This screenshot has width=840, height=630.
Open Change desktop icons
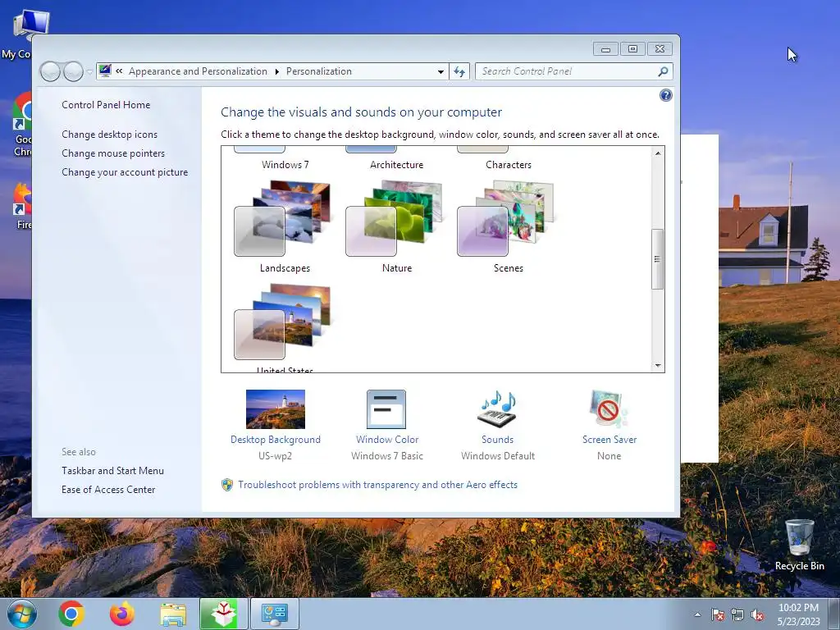109,135
